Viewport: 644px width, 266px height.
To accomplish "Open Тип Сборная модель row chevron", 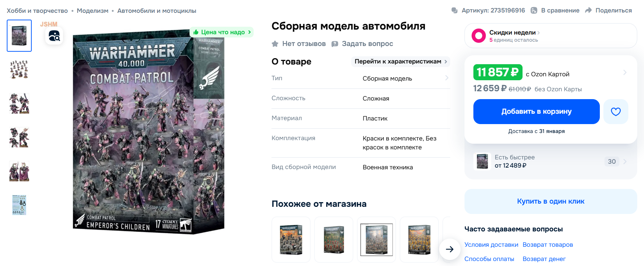I will click(447, 78).
